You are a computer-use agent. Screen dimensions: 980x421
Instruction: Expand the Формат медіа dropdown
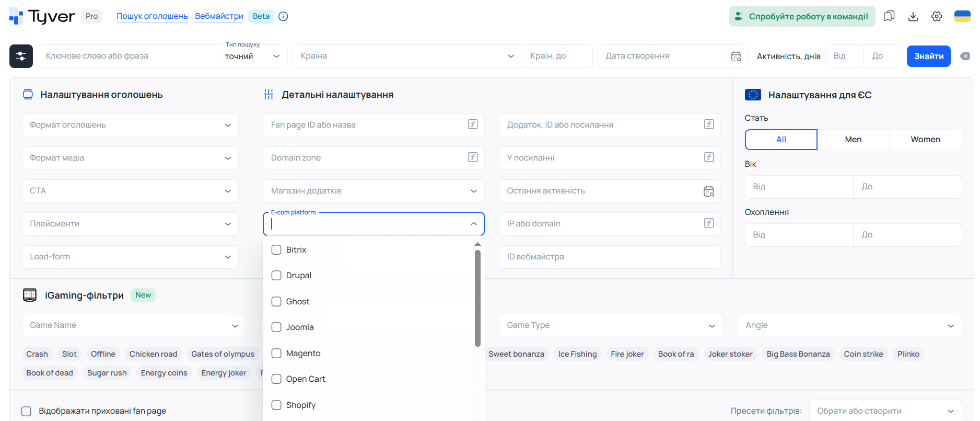click(x=130, y=158)
